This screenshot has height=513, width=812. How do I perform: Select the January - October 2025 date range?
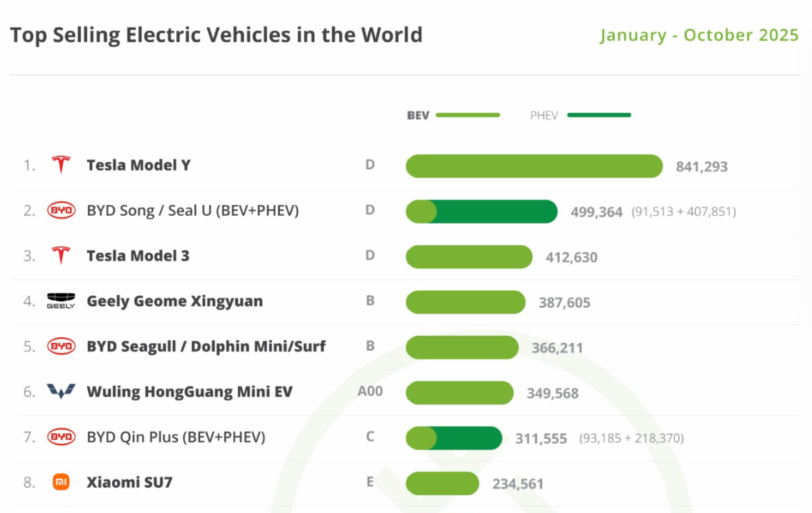click(x=699, y=35)
